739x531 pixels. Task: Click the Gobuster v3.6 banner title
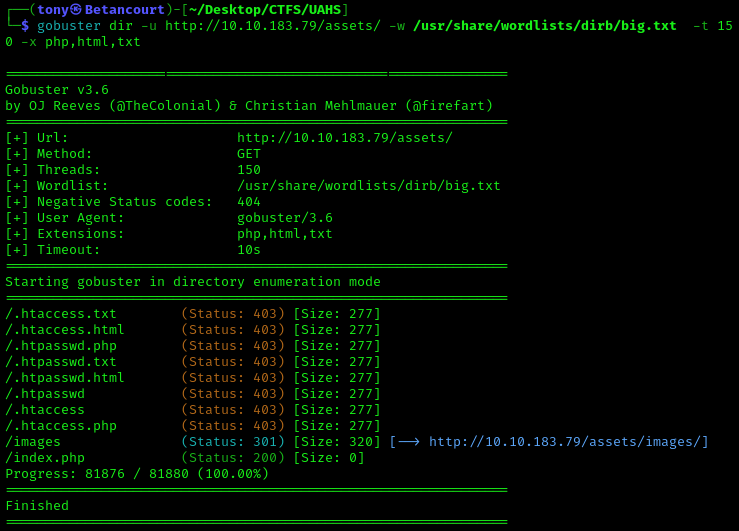tap(57, 90)
